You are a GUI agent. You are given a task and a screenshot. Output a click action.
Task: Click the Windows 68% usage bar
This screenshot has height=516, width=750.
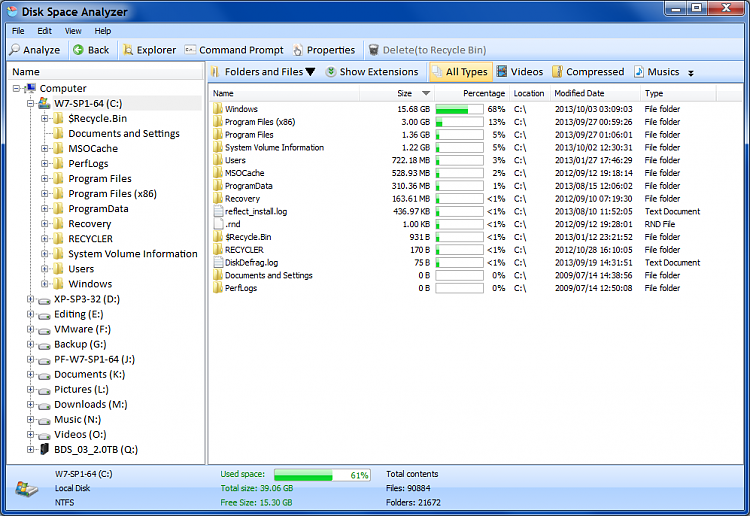[459, 109]
